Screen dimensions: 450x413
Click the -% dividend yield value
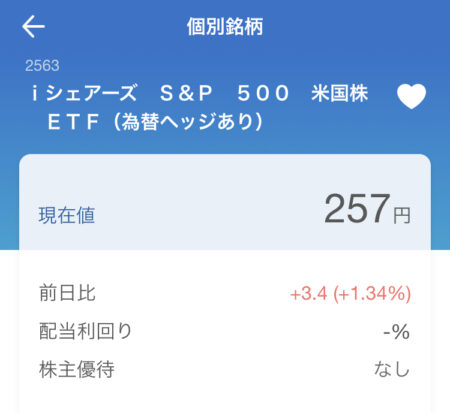pos(396,332)
